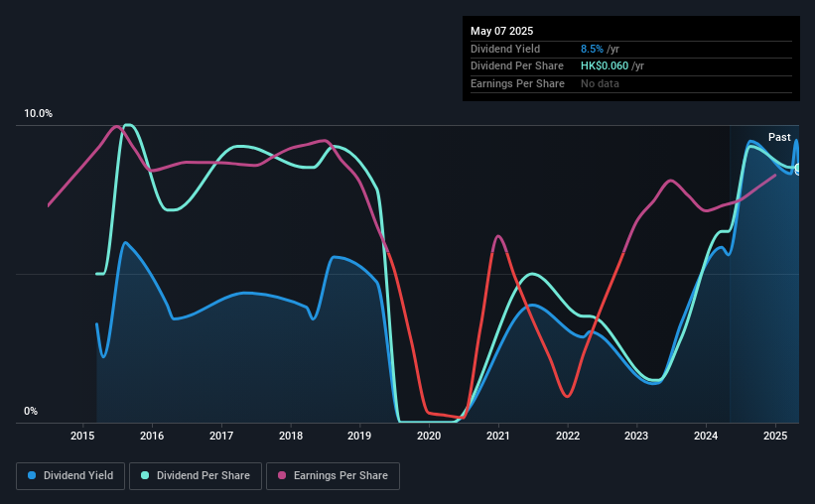The height and width of the screenshot is (504, 815).
Task: Click the blue Dividend Yield legend dot
Action: pyautogui.click(x=32, y=475)
